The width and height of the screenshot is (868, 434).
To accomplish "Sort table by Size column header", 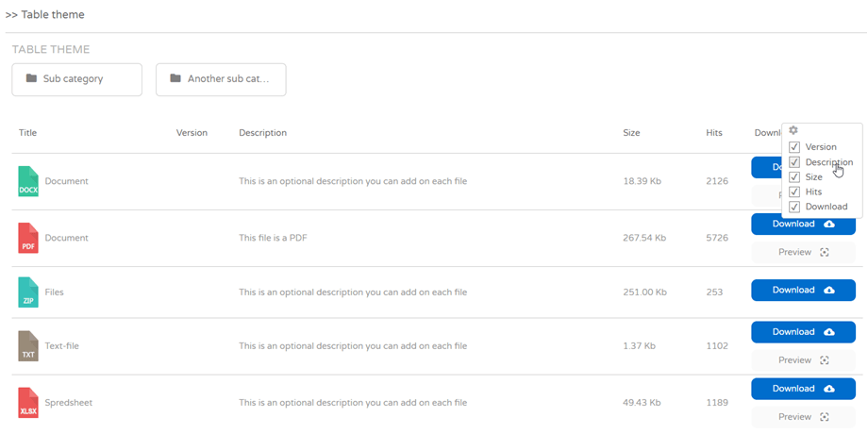I will click(631, 133).
